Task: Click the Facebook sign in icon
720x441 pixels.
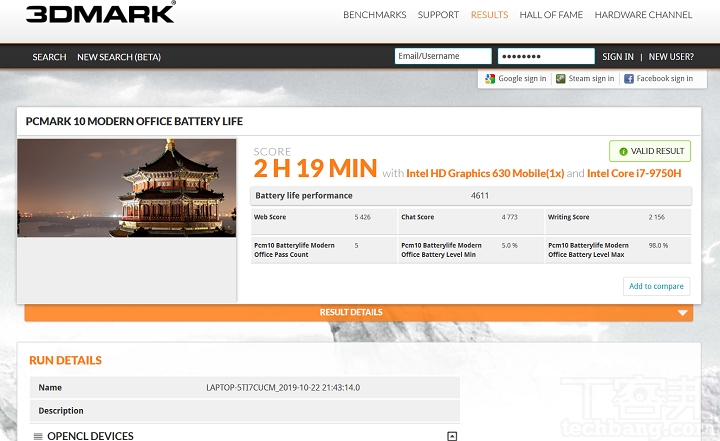Action: (629, 79)
